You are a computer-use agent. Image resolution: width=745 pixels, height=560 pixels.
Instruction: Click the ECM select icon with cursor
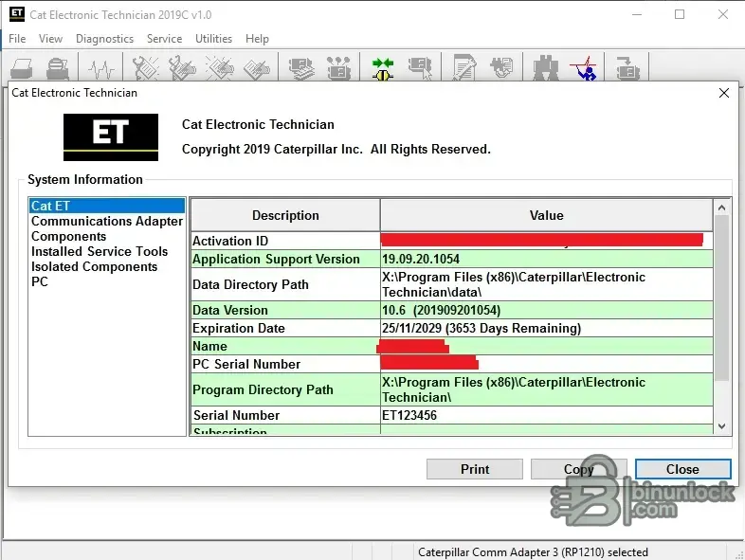pos(420,68)
